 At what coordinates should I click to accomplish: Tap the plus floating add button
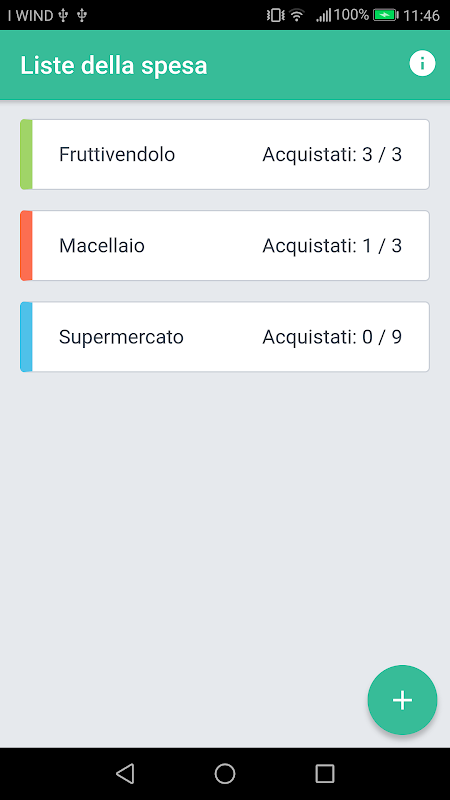(402, 699)
